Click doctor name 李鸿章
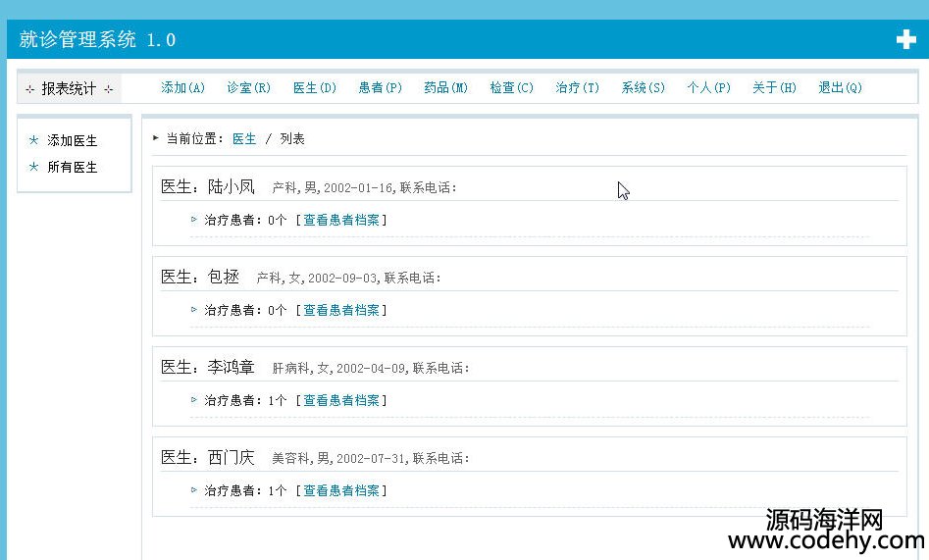 coord(232,367)
